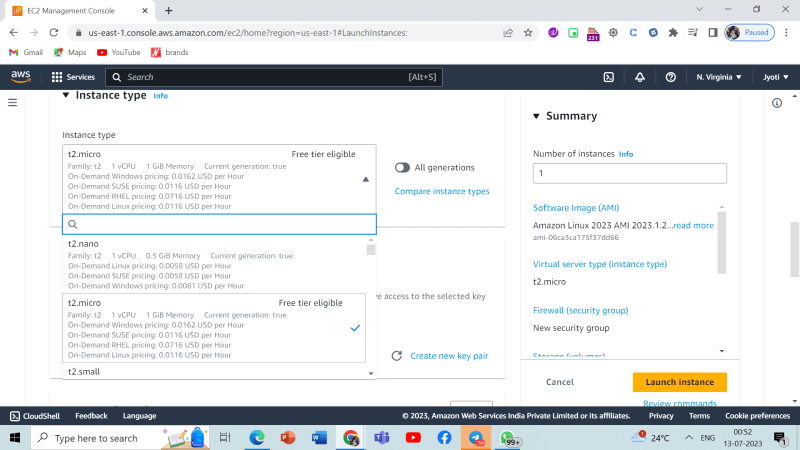Click the Number of instances field

point(630,173)
